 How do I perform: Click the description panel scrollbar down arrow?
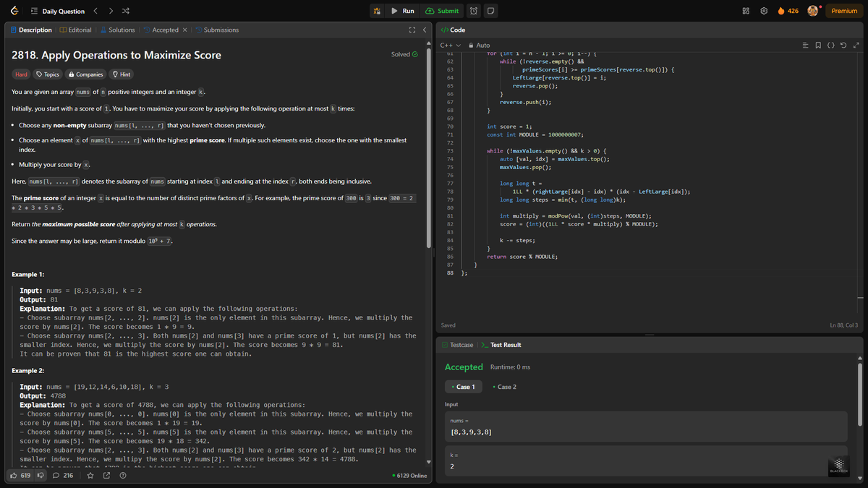pyautogui.click(x=429, y=462)
